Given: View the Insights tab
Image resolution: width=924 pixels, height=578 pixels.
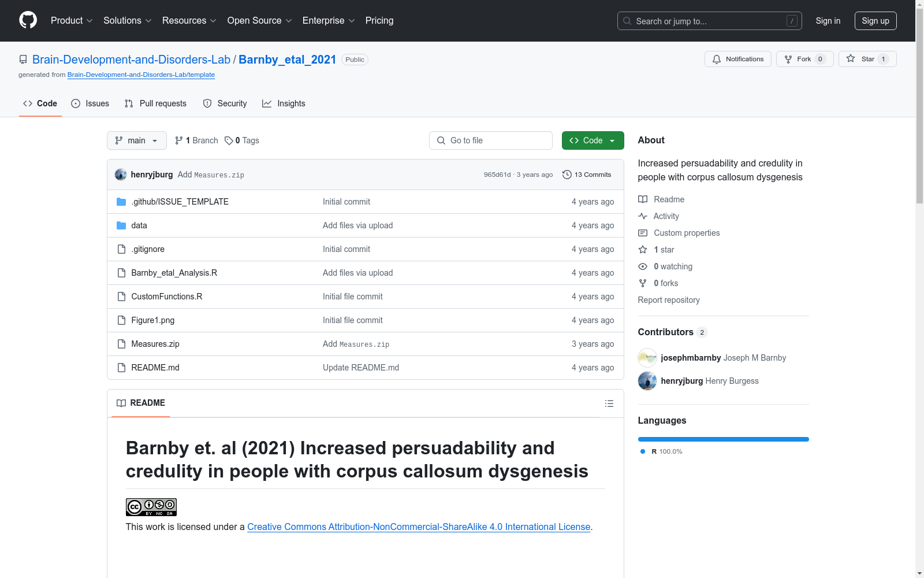Looking at the screenshot, I should click(284, 103).
